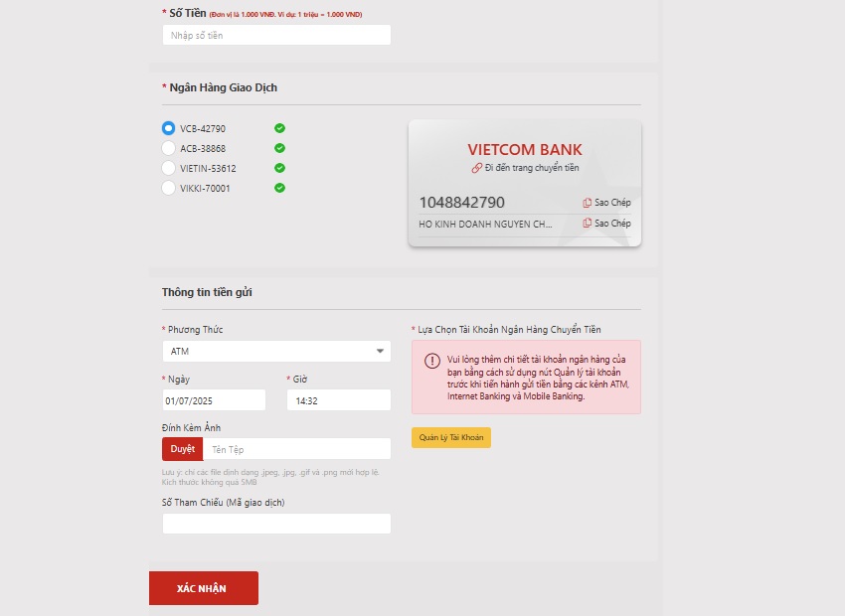Click the VIETCOM BANK card title
Screen dimensions: 845x616
coord(525,149)
